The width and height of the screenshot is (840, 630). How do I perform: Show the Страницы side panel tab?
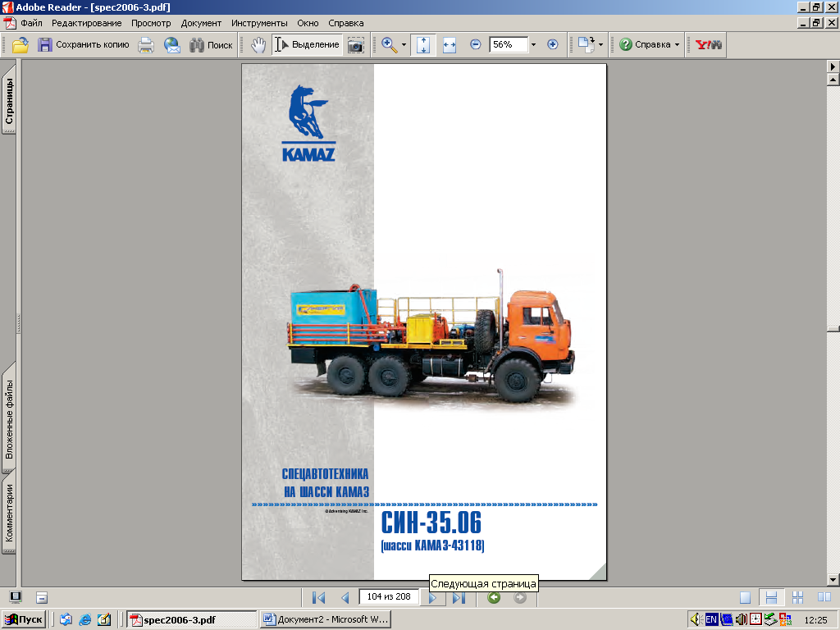[x=9, y=99]
